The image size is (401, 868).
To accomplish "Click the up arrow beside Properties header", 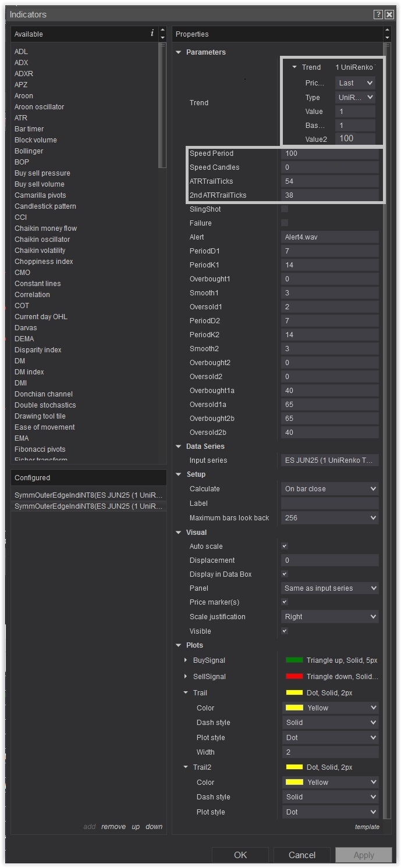I will (x=387, y=30).
